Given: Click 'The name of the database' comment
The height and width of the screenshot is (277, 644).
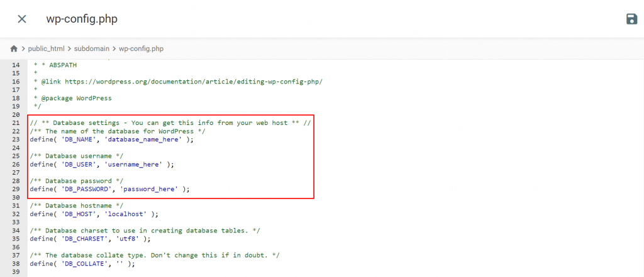Looking at the screenshot, I should [118, 131].
